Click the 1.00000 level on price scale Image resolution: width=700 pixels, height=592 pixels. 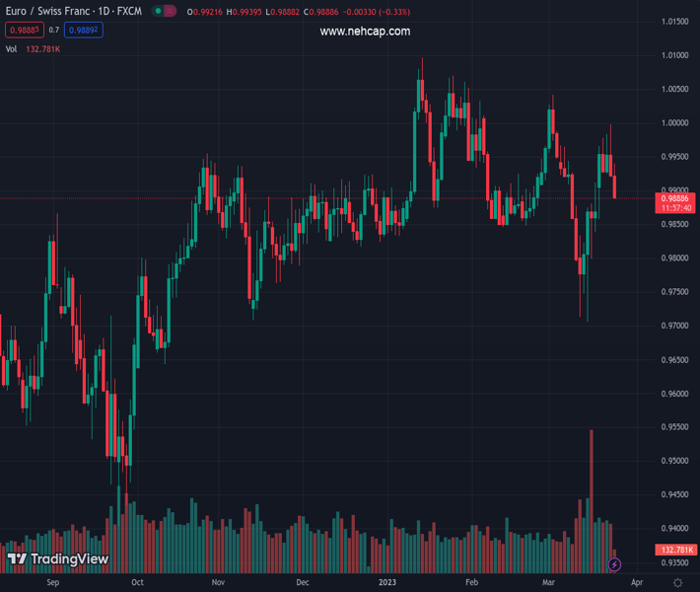point(675,122)
